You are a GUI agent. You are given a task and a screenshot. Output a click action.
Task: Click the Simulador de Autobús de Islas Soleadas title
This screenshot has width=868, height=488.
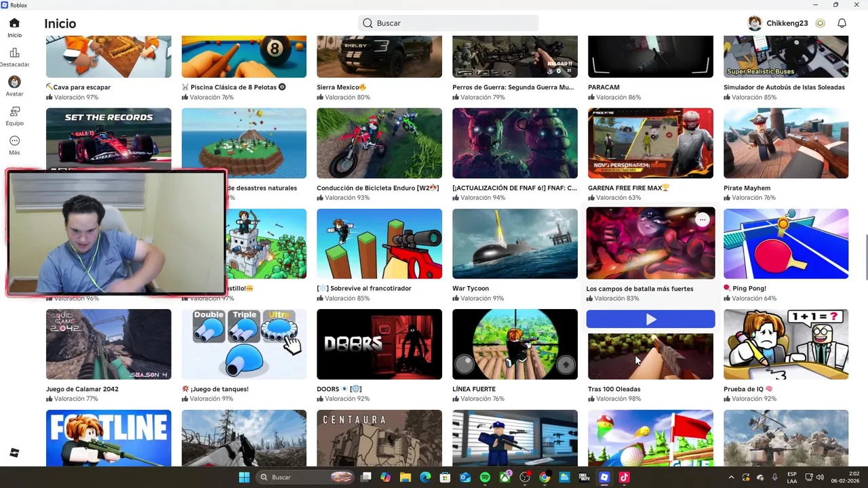point(784,87)
